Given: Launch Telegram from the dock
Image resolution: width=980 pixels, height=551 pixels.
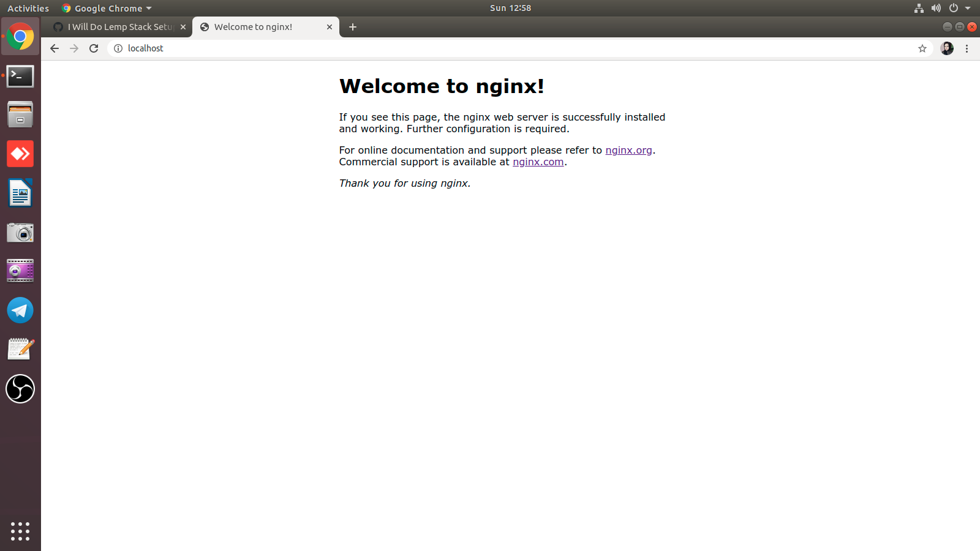Looking at the screenshot, I should point(20,310).
